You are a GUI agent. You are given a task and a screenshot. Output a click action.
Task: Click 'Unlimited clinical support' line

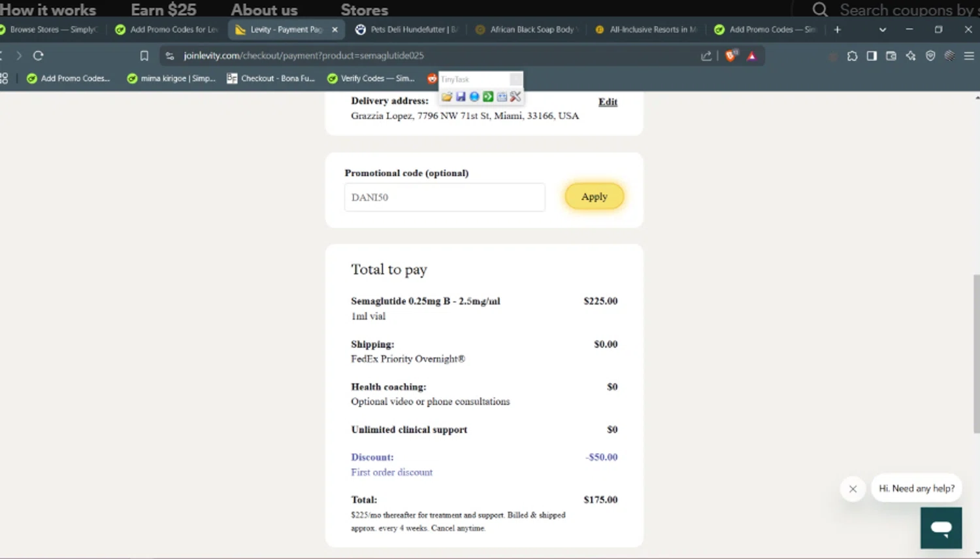[409, 430]
